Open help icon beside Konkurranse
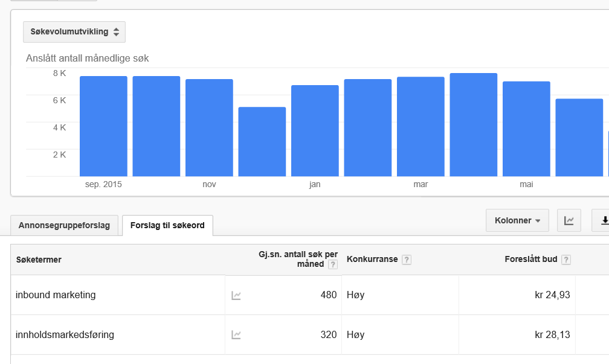Viewport: 609px width, 364px height. [x=406, y=260]
